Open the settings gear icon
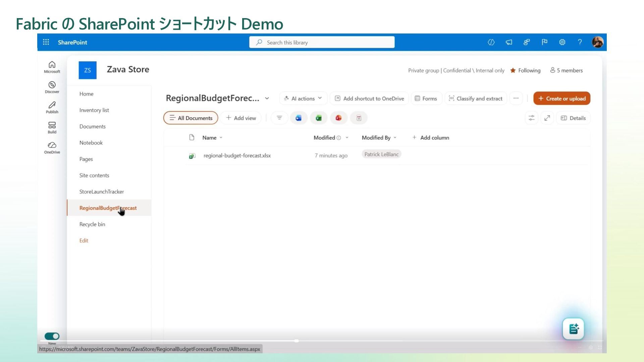644x362 pixels. click(x=562, y=42)
